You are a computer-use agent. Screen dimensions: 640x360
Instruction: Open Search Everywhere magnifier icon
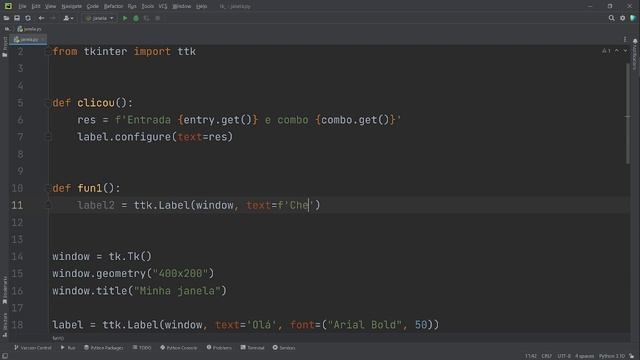[611, 18]
